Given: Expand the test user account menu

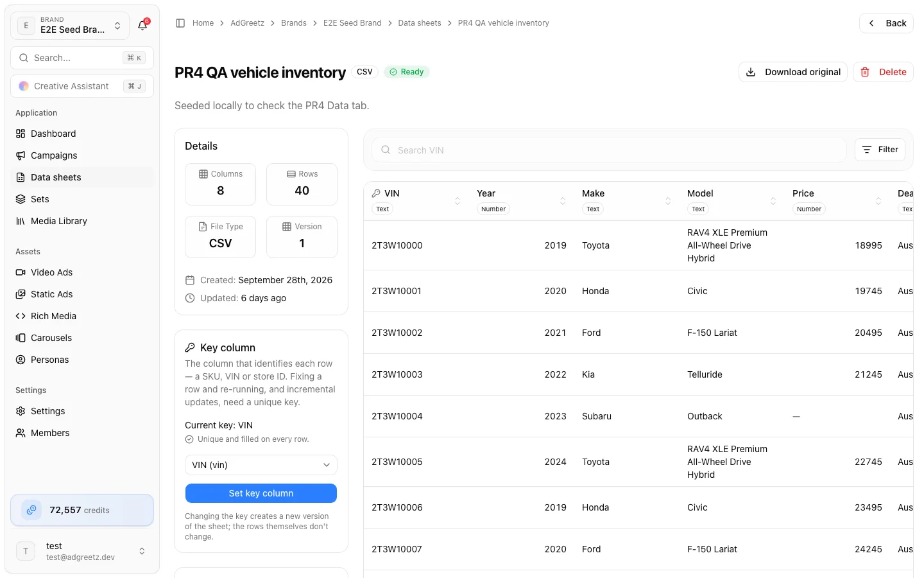Looking at the screenshot, I should click(x=82, y=551).
